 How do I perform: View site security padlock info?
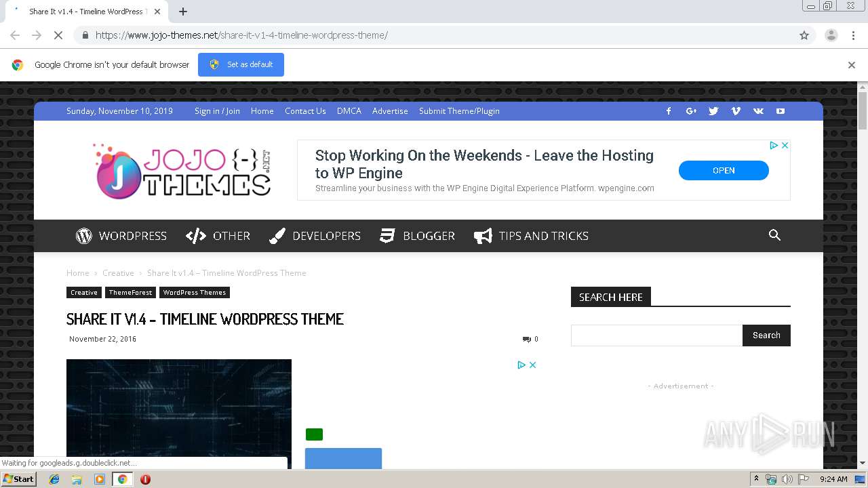85,35
